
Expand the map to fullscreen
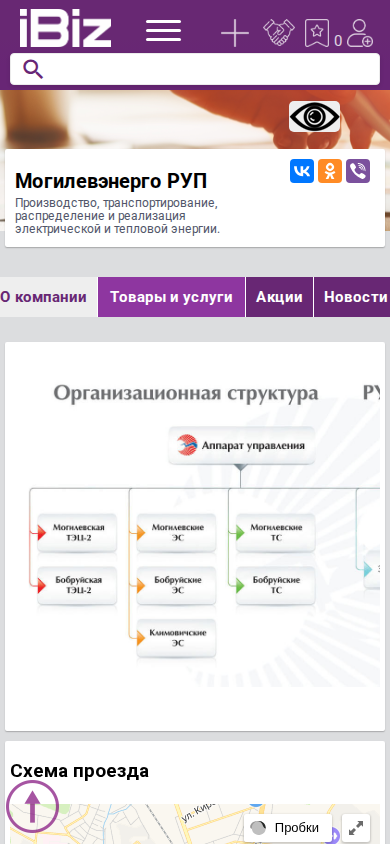[x=356, y=827]
